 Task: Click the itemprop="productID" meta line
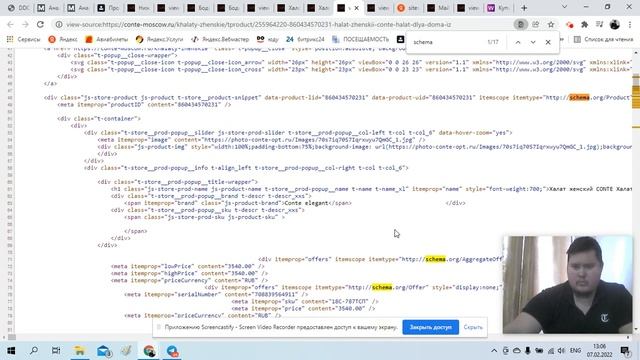(x=144, y=104)
